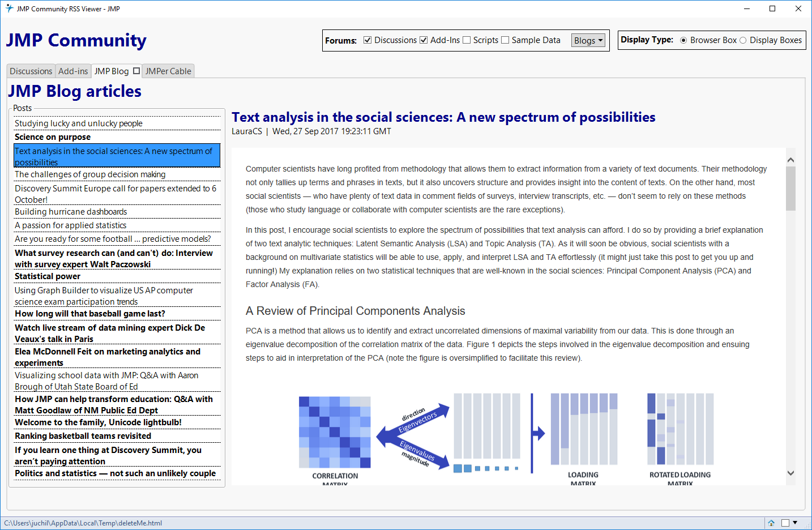Select the Display Boxes radio button

(743, 40)
